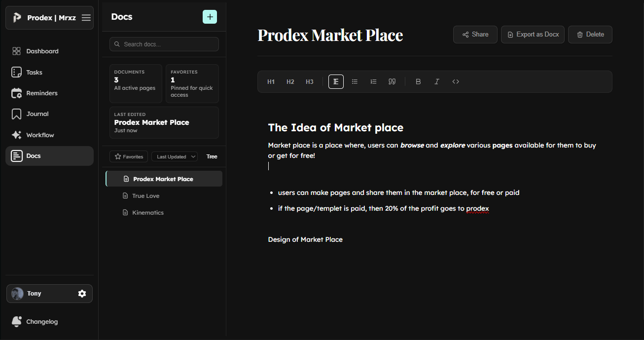Image resolution: width=644 pixels, height=340 pixels.
Task: Activate the selected paragraph style toggle
Action: [336, 81]
